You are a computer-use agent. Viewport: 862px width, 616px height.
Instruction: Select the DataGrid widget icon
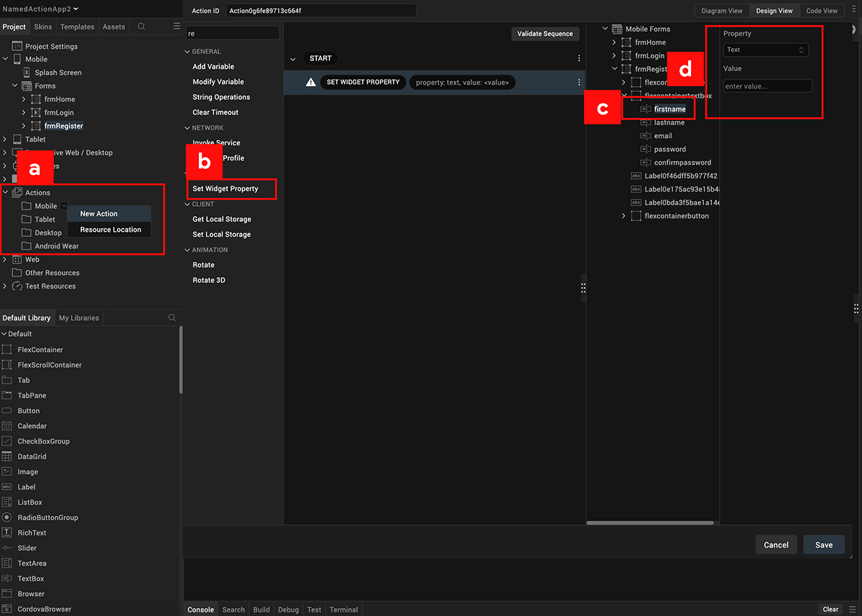(x=6, y=457)
